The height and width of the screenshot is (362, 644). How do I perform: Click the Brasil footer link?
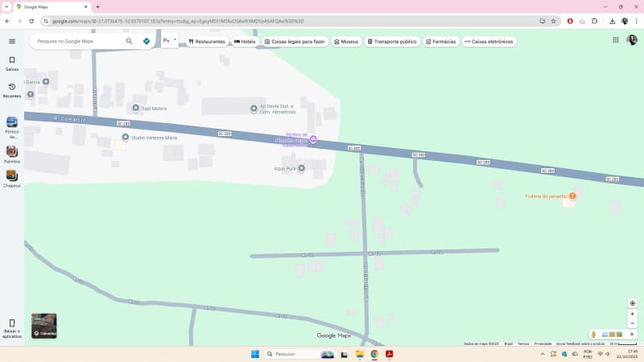pyautogui.click(x=509, y=343)
